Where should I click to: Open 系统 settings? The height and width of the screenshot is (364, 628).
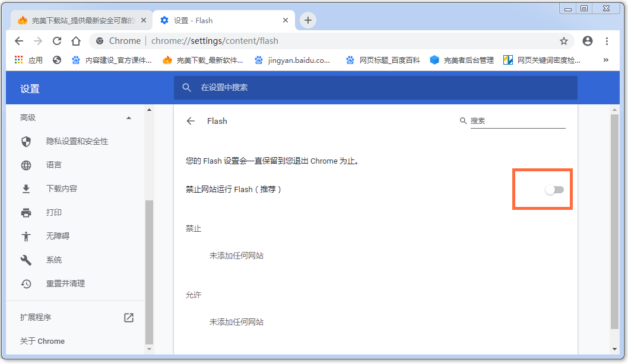coord(53,260)
